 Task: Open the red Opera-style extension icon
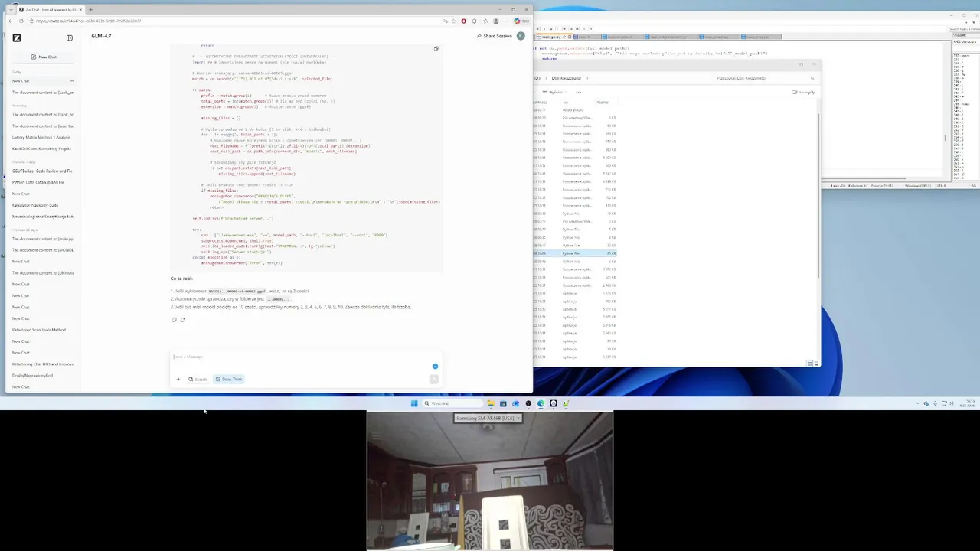click(463, 21)
